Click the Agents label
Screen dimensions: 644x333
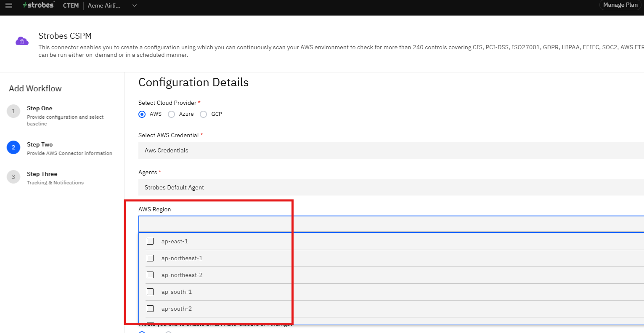[x=148, y=172]
